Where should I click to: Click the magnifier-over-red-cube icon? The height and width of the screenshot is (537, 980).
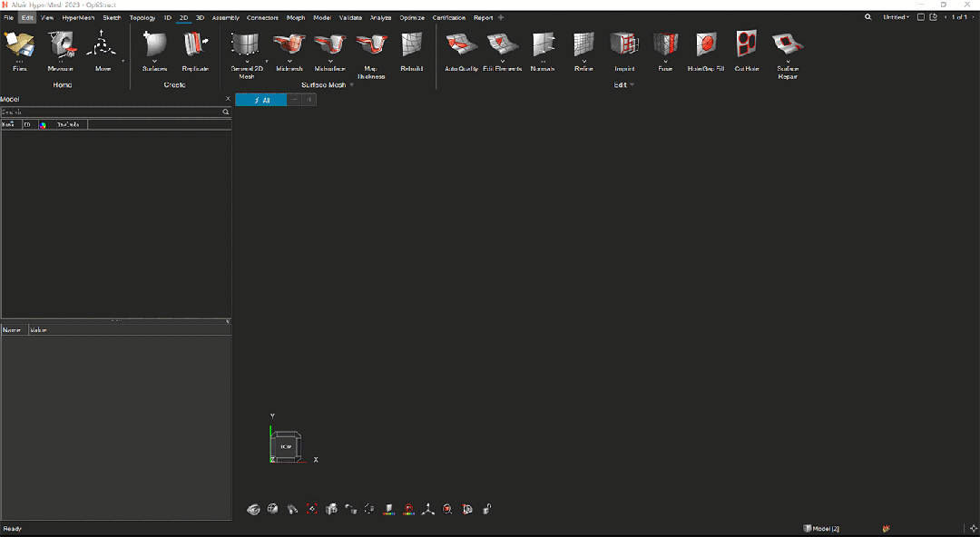coord(447,509)
